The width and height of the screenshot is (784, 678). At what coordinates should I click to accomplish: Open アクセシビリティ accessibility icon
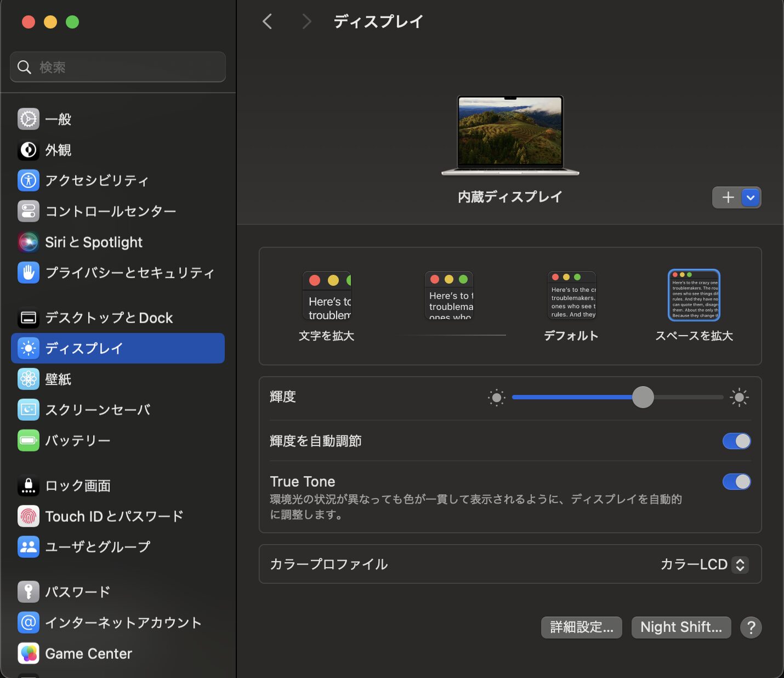tap(29, 180)
